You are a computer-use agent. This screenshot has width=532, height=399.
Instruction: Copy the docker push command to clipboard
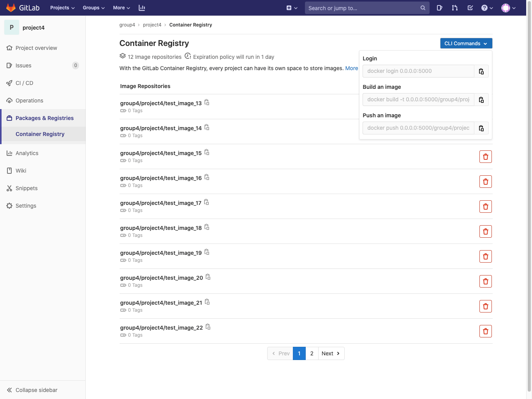pos(481,128)
